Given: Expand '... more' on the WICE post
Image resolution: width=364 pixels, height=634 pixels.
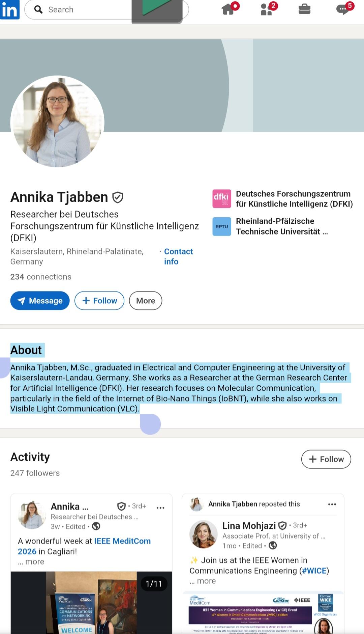Looking at the screenshot, I should (203, 581).
